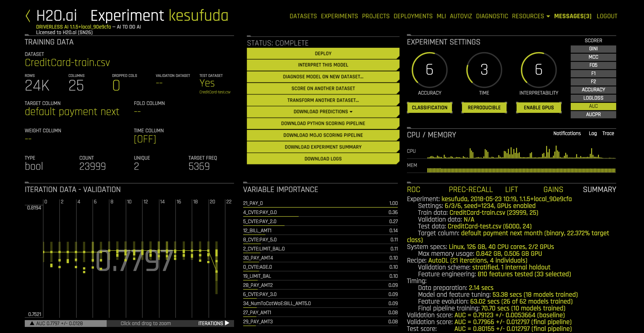Click the 29_PAY_AMT3 importance row

click(320, 322)
